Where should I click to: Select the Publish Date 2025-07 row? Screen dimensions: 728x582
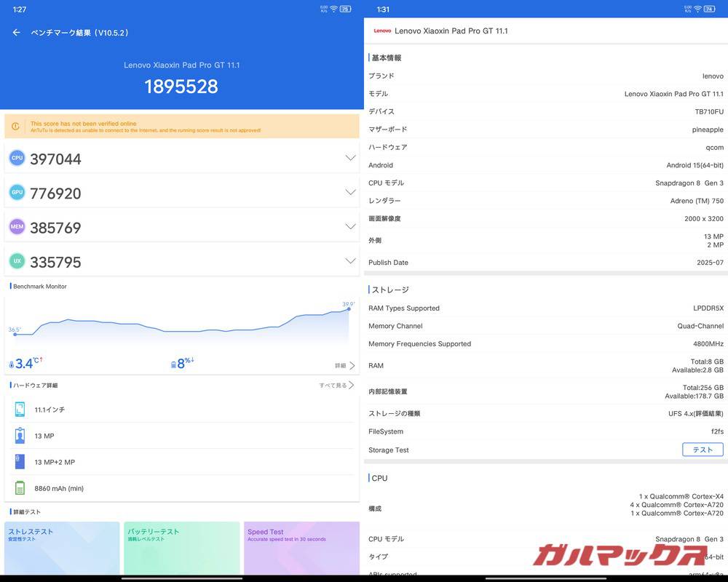click(545, 263)
